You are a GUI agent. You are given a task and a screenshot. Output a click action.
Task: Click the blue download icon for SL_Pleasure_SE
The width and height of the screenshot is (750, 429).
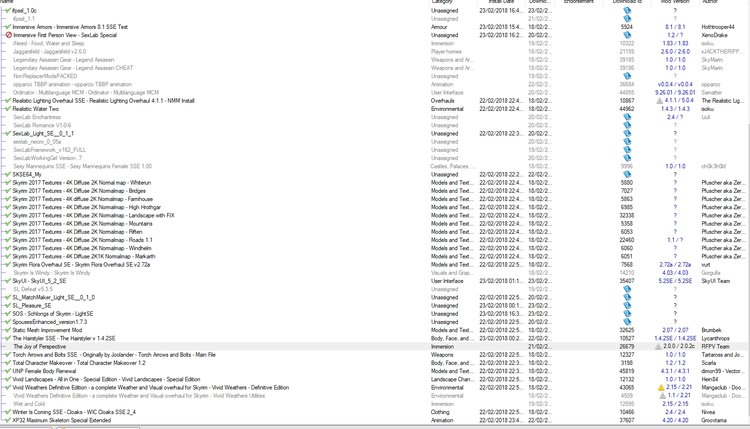point(627,305)
